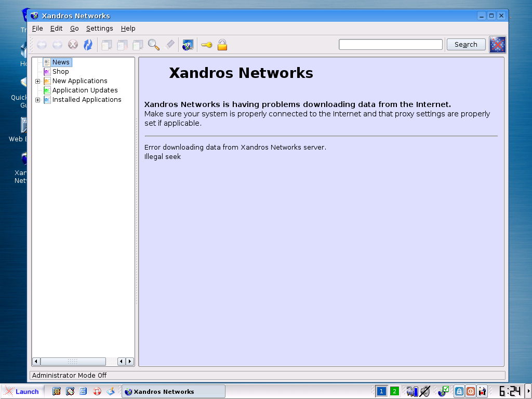The image size is (532, 399).
Task: Click the fifth quick-launch taskbar icon
Action: pos(111,392)
